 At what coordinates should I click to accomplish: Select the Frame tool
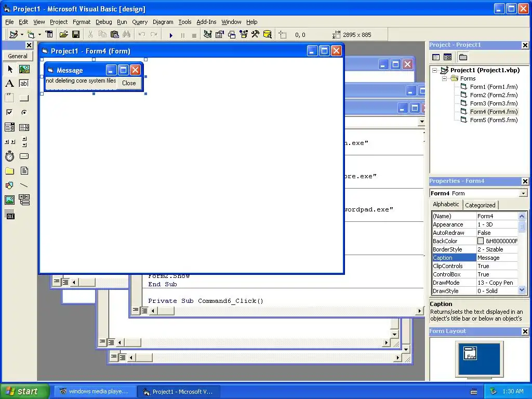(x=10, y=98)
